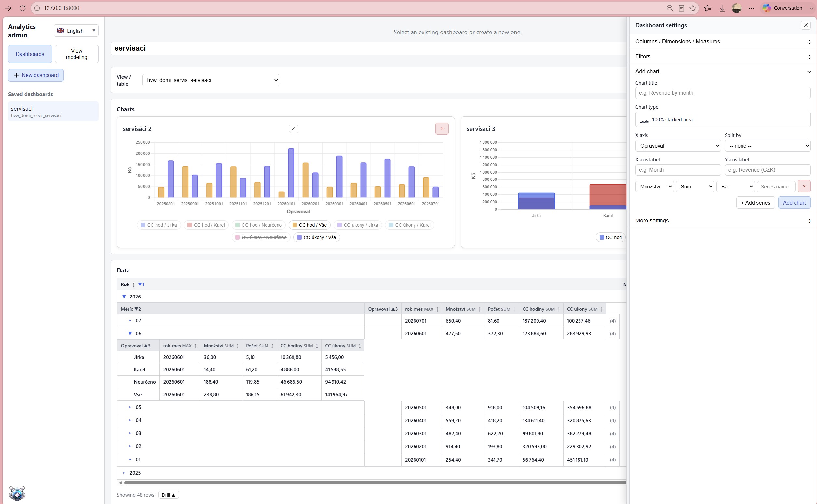Screen dimensions: 817x504
Task: Bookmark this page with the star
Action: pyautogui.click(x=693, y=8)
